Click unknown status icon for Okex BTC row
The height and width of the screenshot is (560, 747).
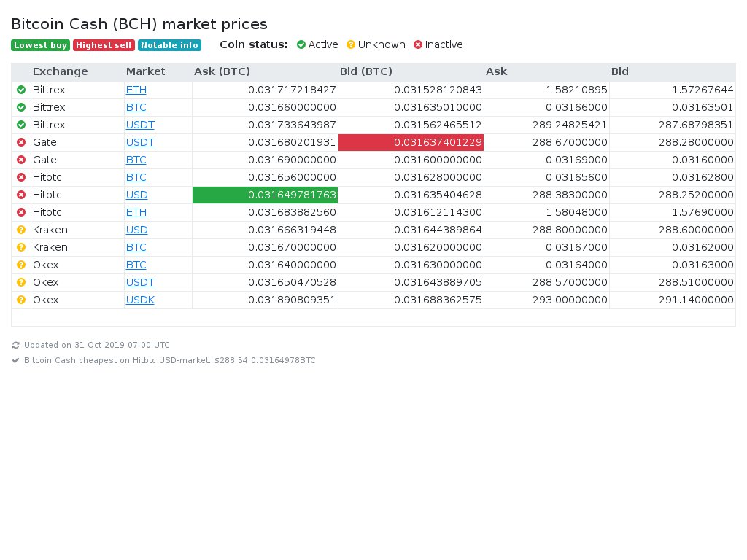[21, 265]
